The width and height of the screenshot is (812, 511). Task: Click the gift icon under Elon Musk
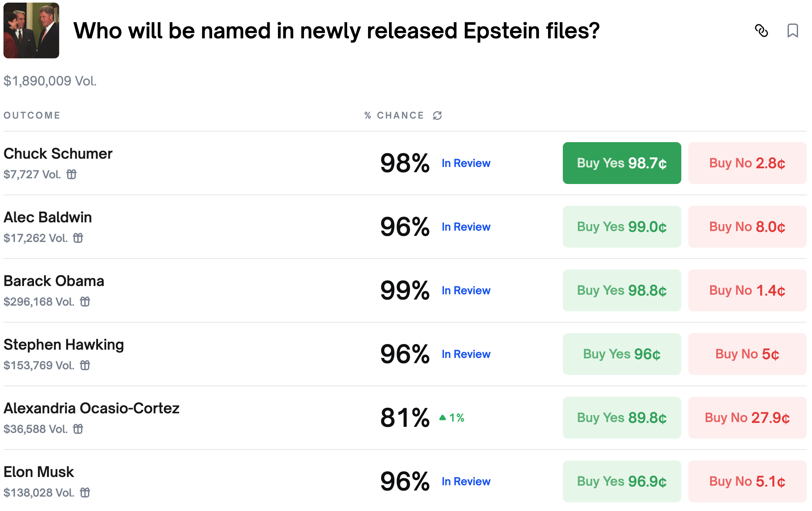point(85,493)
